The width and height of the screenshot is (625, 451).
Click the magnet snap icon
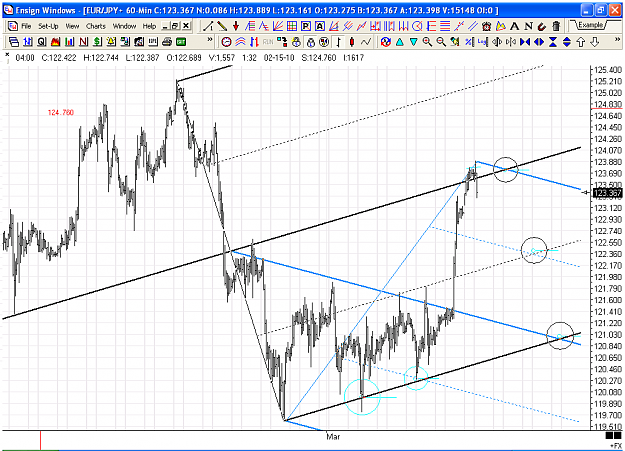(x=542, y=26)
